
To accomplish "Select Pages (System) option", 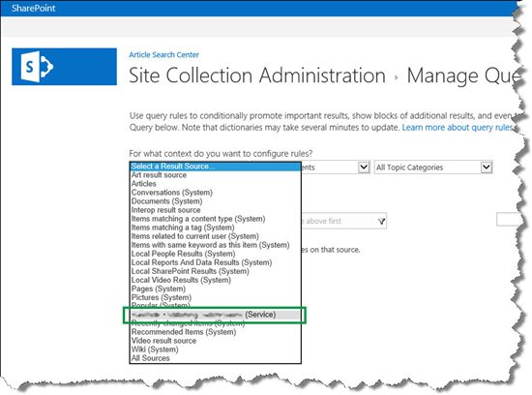I will (215, 289).
